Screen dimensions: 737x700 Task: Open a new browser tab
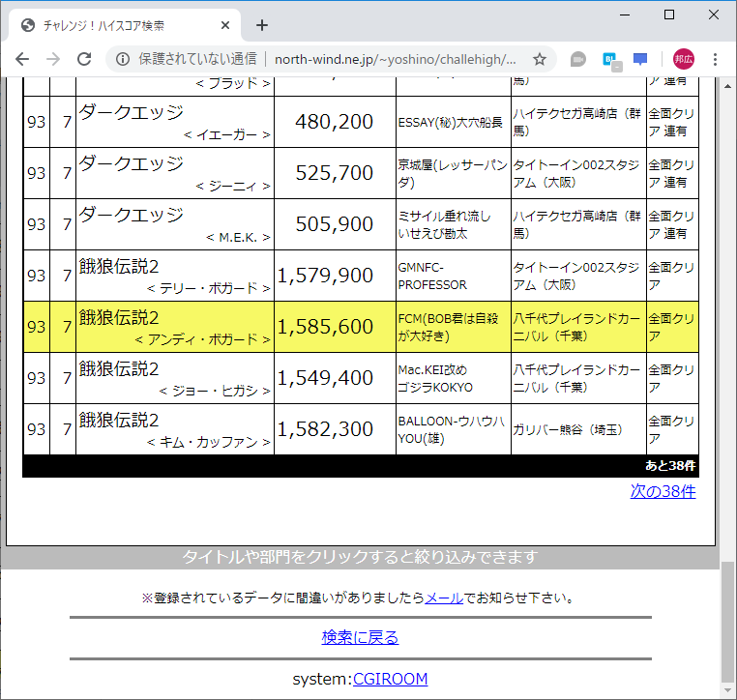[262, 25]
